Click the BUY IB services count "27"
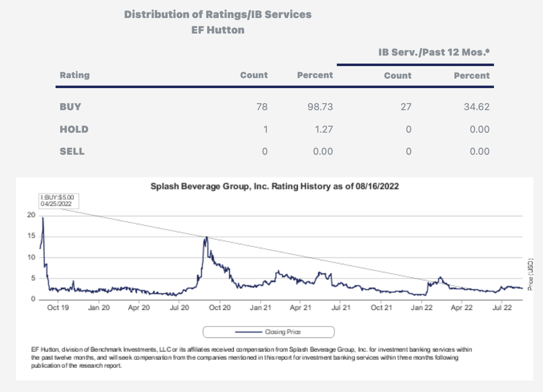543x392 pixels. (406, 107)
